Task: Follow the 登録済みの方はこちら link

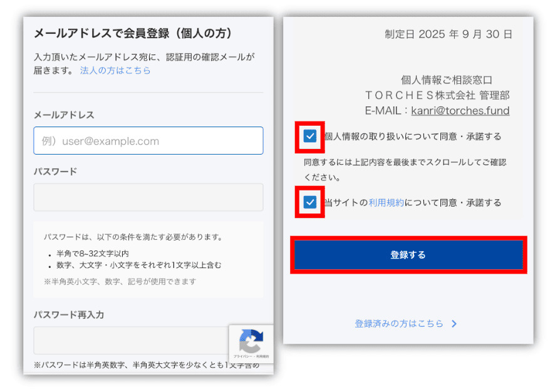Action: click(x=399, y=324)
